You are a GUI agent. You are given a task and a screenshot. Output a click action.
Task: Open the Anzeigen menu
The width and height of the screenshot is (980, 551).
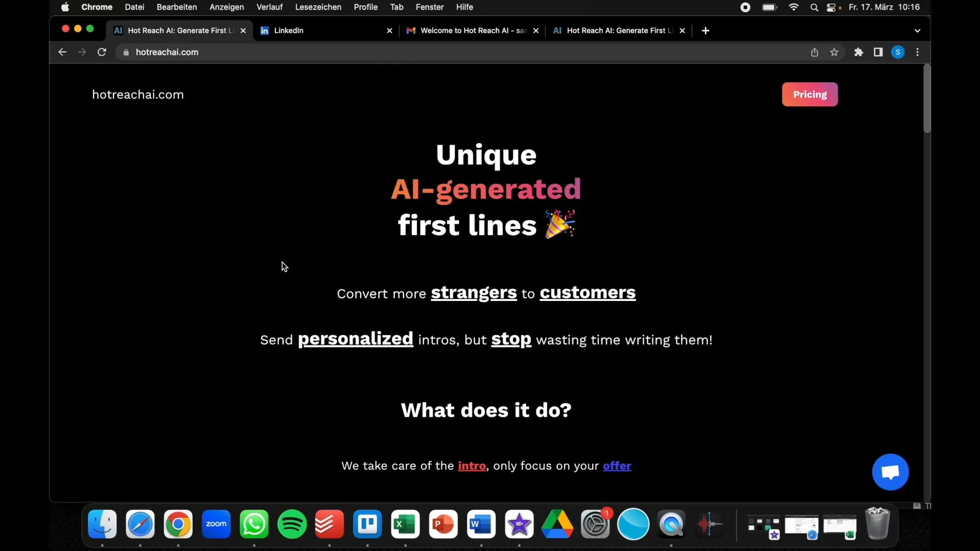point(227,7)
